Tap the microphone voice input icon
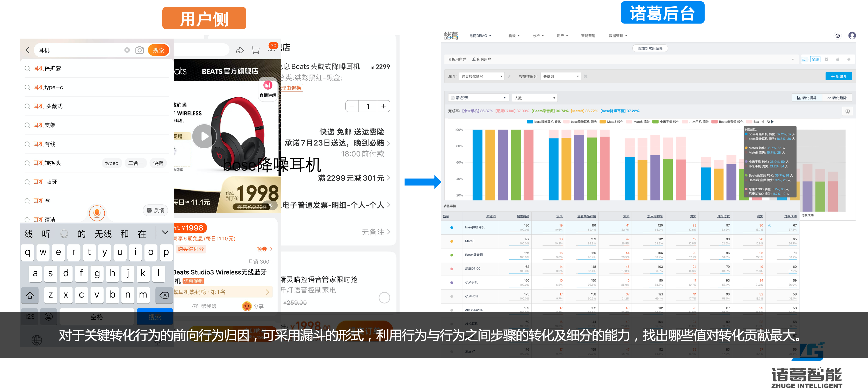This screenshot has height=391, width=868. (97, 213)
